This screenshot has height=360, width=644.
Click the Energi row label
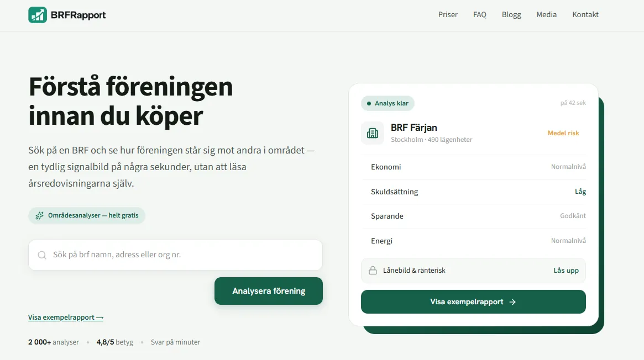click(381, 241)
